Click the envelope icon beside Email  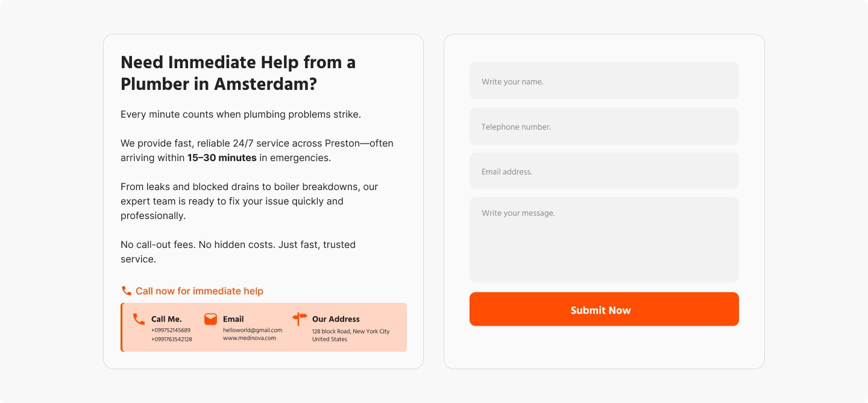coord(210,319)
